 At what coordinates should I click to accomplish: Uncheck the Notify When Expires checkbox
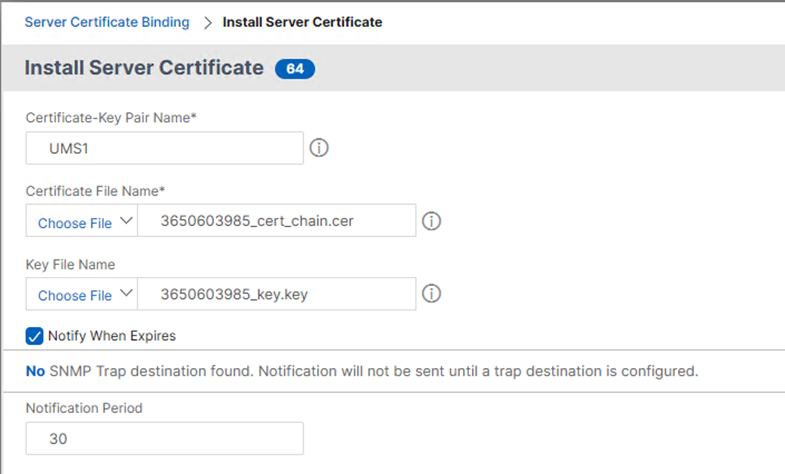(35, 336)
